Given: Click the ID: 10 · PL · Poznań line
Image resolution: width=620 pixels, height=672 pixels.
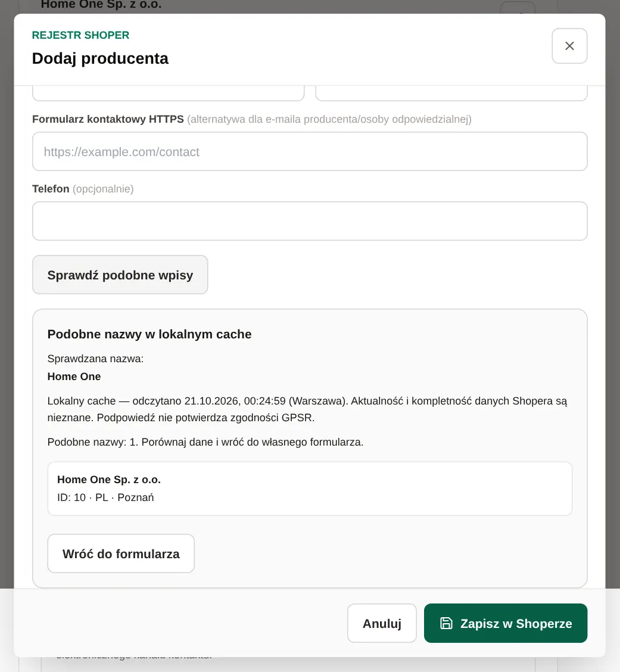Looking at the screenshot, I should 105,497.
